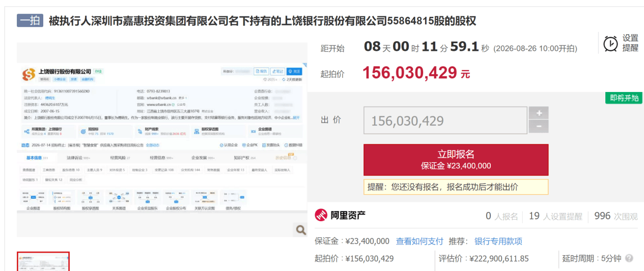Image resolution: width=644 pixels, height=271 pixels.
Task: Open 银行专用款项 link
Action: coord(498,241)
